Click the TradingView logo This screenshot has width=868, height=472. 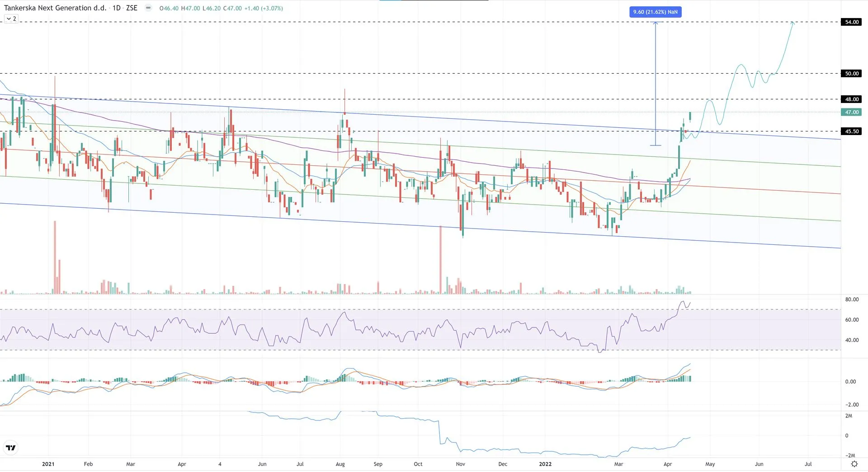[10, 448]
